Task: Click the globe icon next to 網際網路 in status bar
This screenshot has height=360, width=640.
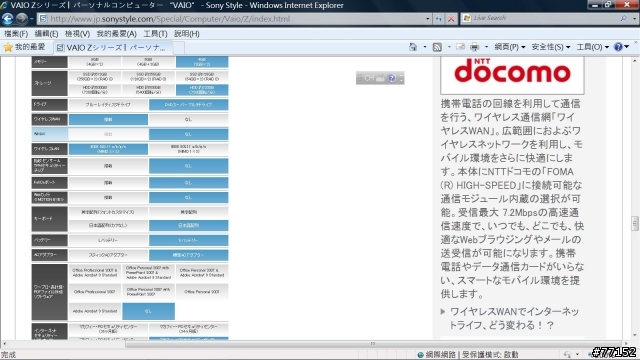Action: (x=420, y=355)
